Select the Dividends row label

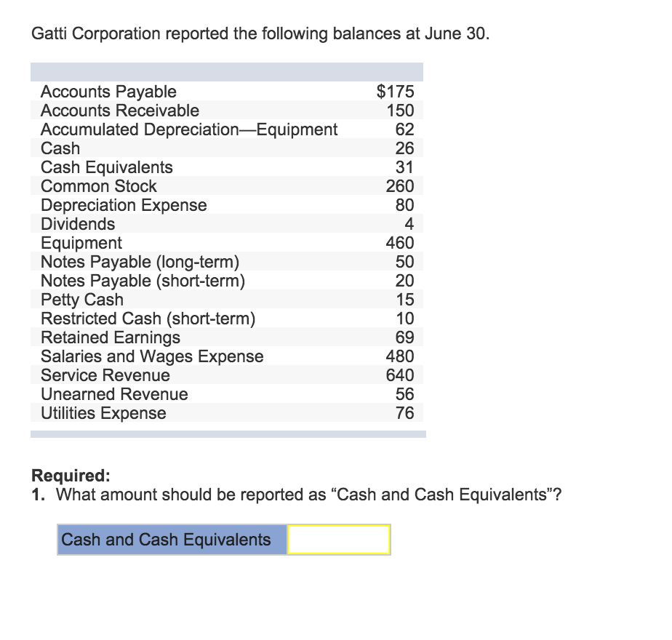pos(78,224)
